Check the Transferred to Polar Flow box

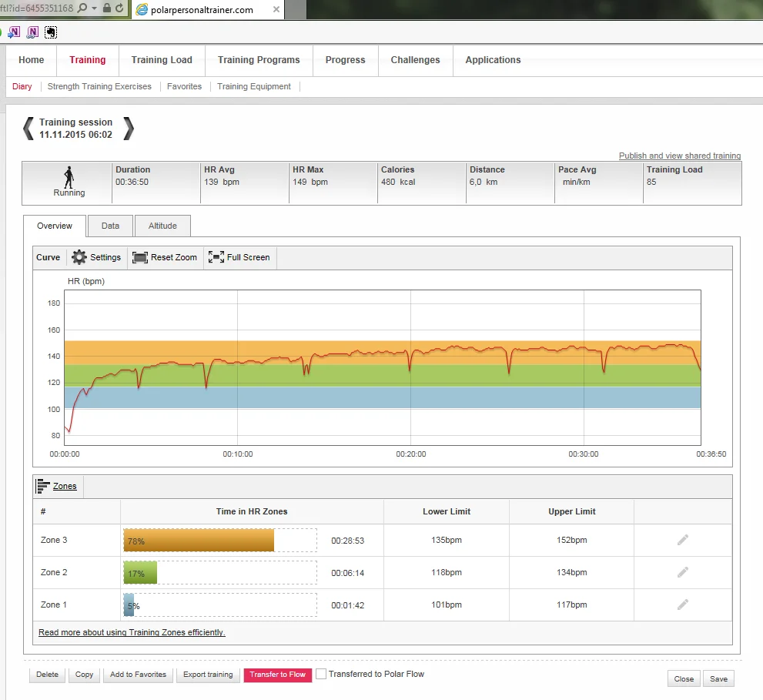[x=321, y=675]
